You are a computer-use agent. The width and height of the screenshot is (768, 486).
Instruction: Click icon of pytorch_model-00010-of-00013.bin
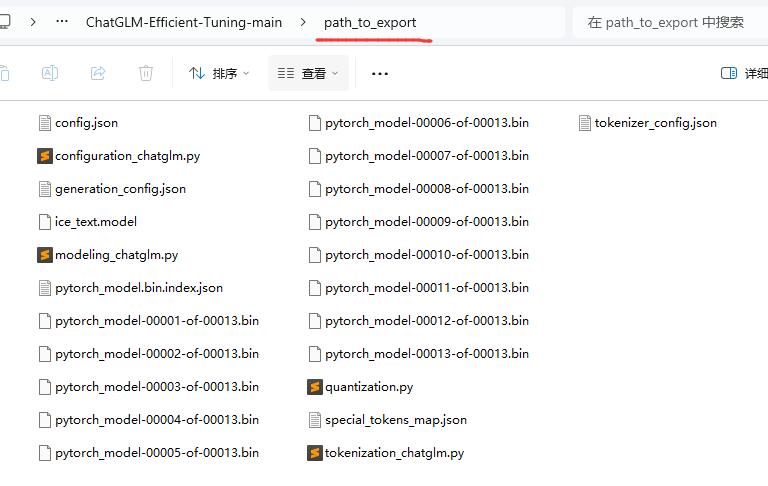click(315, 255)
